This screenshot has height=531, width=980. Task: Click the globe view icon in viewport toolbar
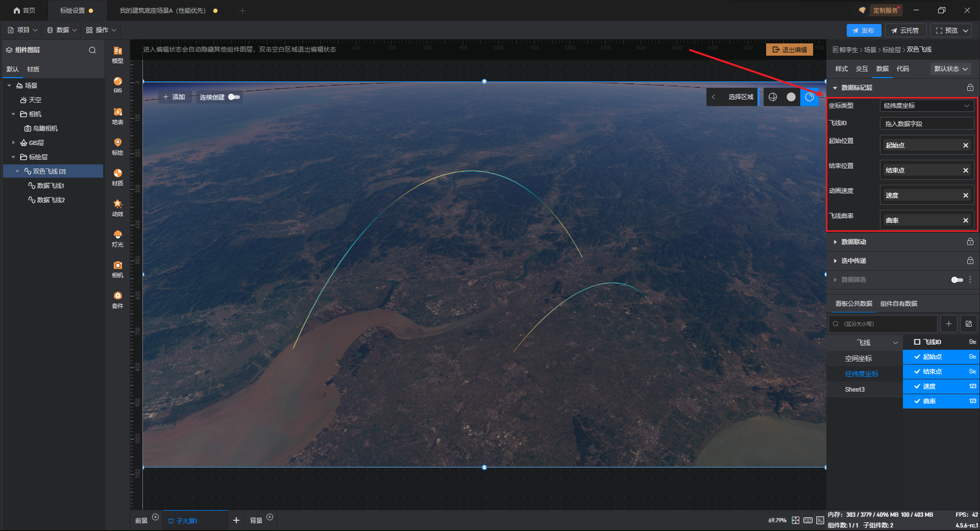point(773,97)
